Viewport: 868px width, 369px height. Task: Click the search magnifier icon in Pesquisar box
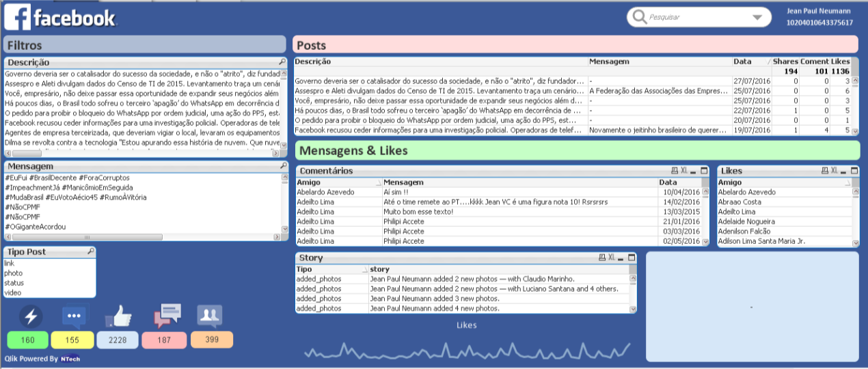[639, 17]
